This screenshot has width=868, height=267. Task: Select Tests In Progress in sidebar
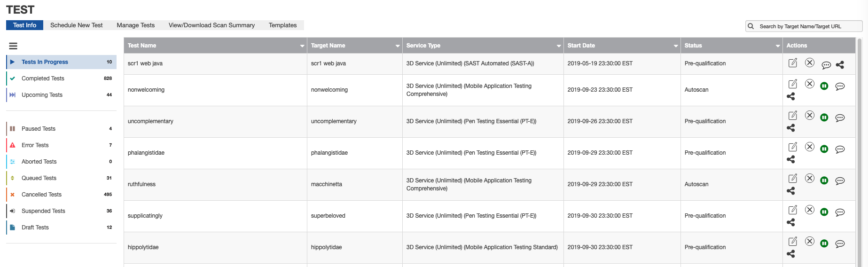(61, 62)
